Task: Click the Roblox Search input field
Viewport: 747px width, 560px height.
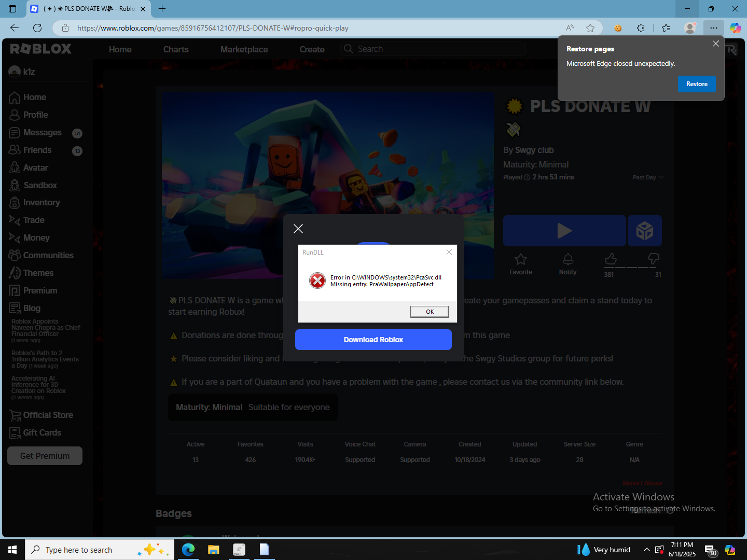Action: pos(434,49)
